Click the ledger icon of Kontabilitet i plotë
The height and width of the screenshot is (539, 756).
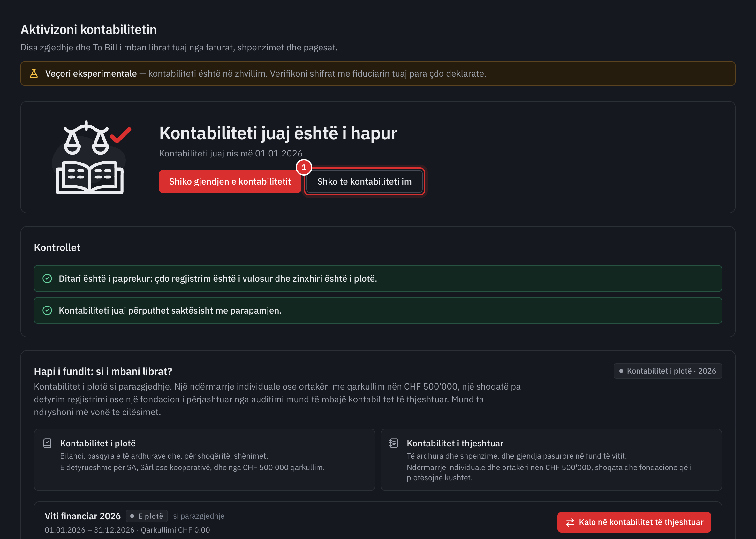tap(48, 444)
